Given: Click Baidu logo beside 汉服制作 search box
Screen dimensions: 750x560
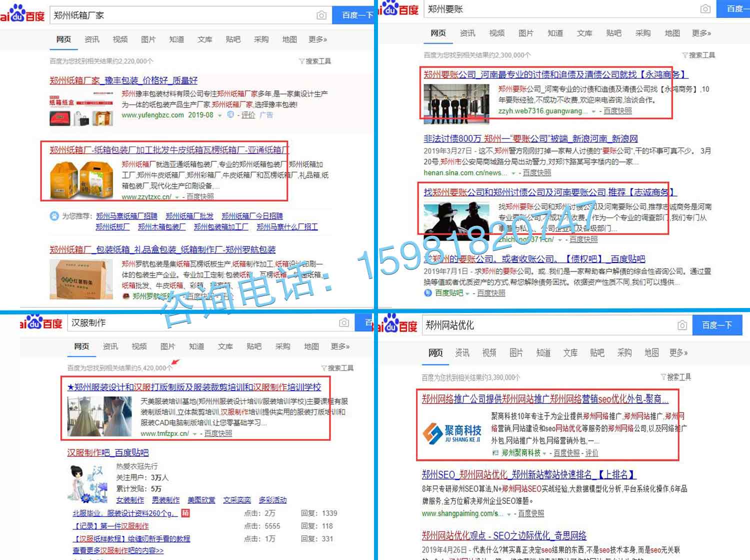Looking at the screenshot, I should click(41, 322).
